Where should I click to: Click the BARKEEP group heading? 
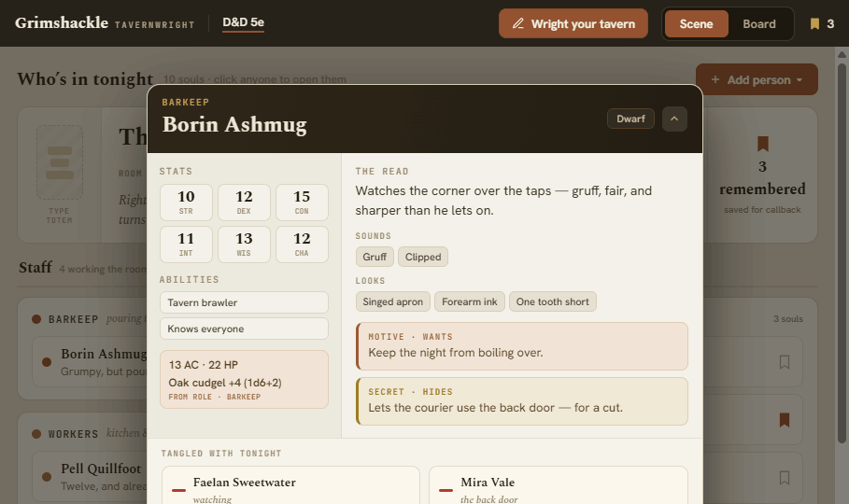coord(73,319)
